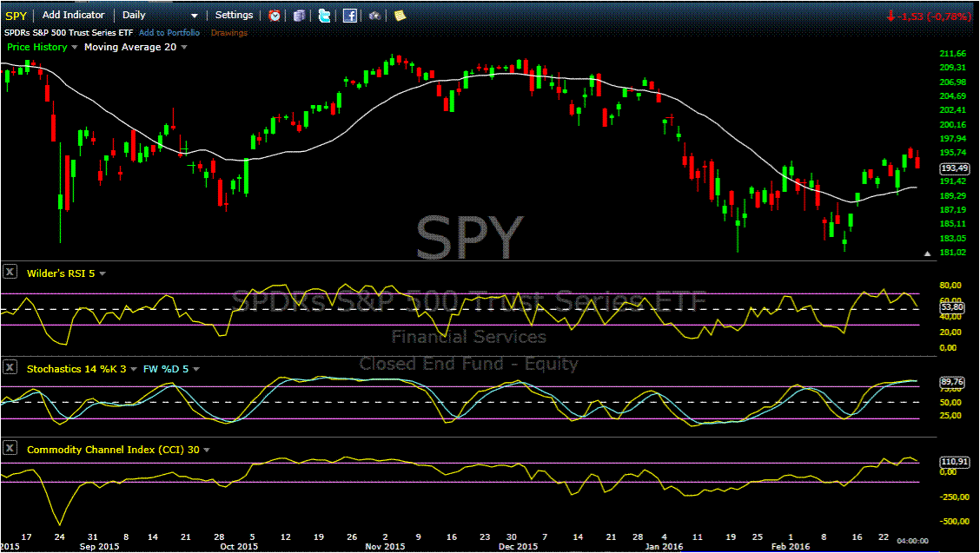Close the Wilder's RSI 5 indicator panel
Screen dimensions: 980x553
(10, 273)
